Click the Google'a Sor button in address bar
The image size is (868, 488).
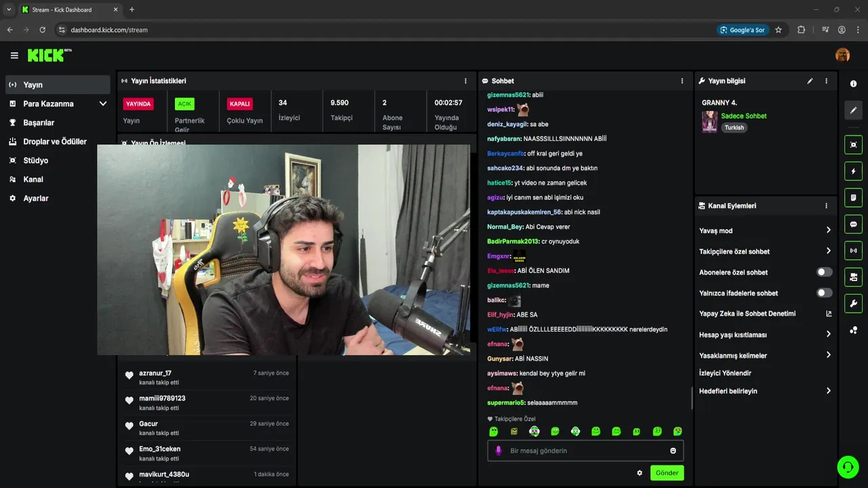(x=743, y=30)
